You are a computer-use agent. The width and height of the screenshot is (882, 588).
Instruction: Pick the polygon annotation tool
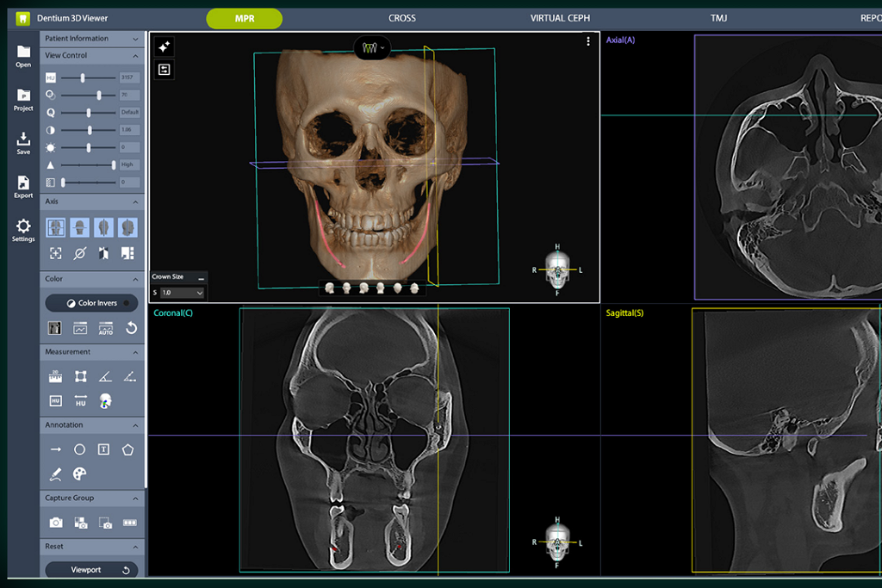tap(128, 449)
